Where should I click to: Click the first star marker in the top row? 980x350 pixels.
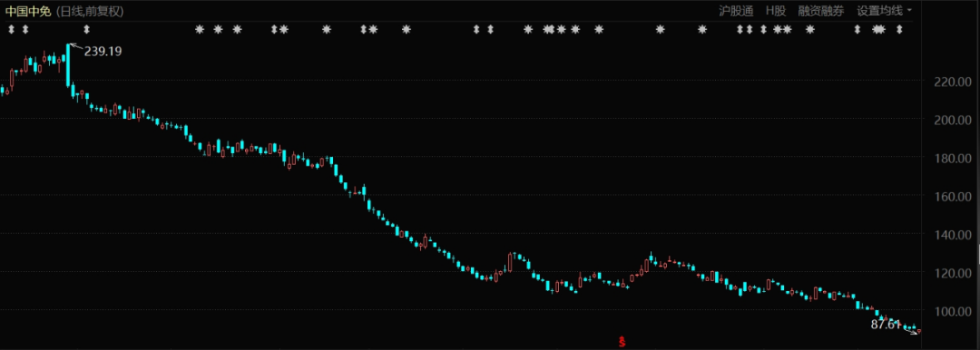pyautogui.click(x=200, y=29)
